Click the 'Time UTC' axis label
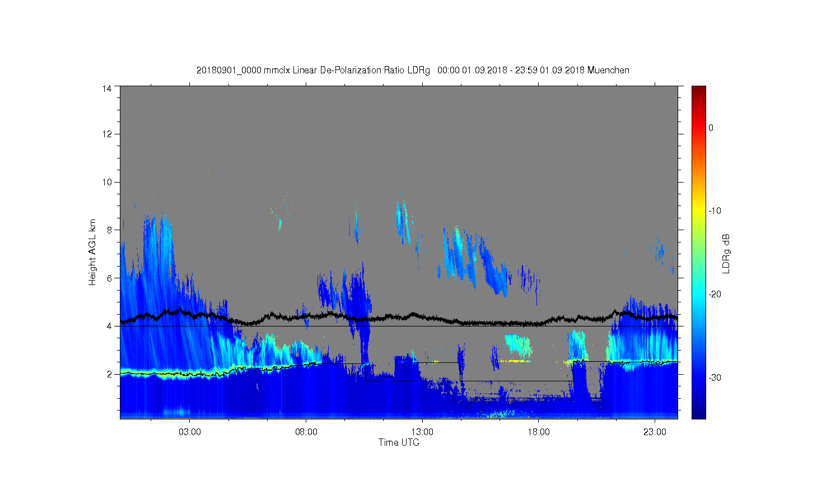Viewport: 840px width, 504px height. tap(399, 442)
